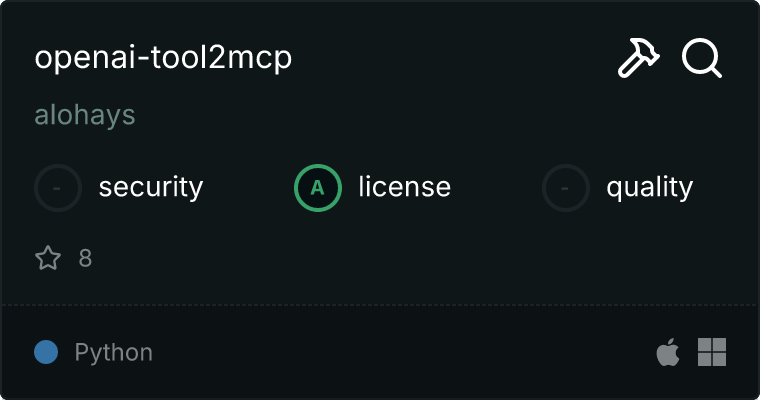This screenshot has width=760, height=400.
Task: Click the security score dash badge
Action: point(58,187)
